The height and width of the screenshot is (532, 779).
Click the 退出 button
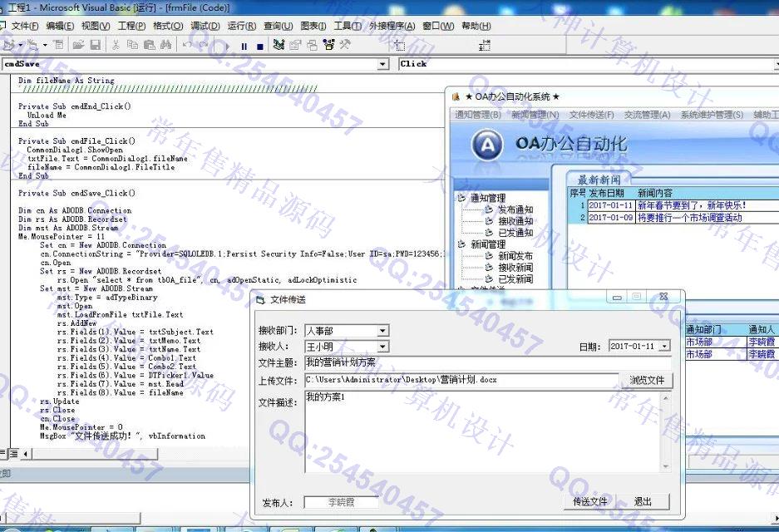[x=643, y=501]
